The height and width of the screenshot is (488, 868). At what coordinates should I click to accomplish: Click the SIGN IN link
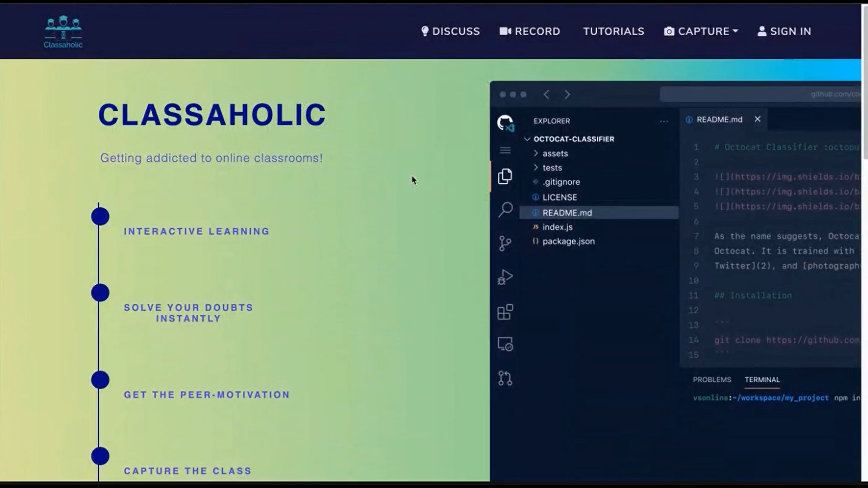[x=784, y=31]
